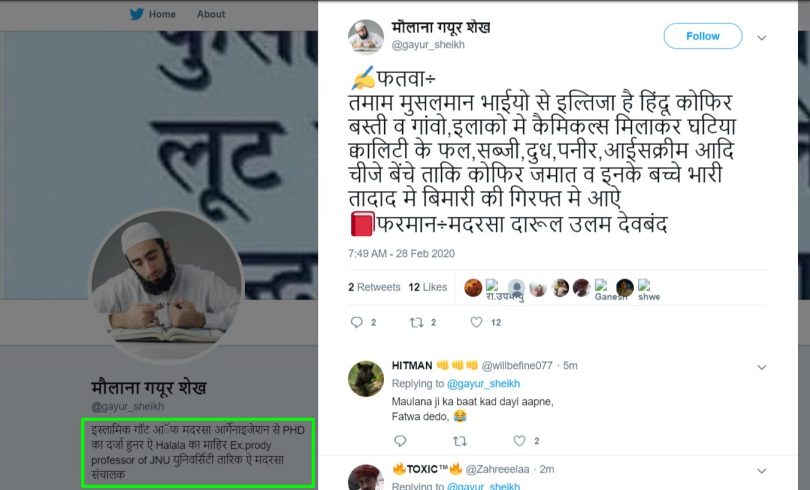Like the main tweet with heart icon

[x=476, y=322]
